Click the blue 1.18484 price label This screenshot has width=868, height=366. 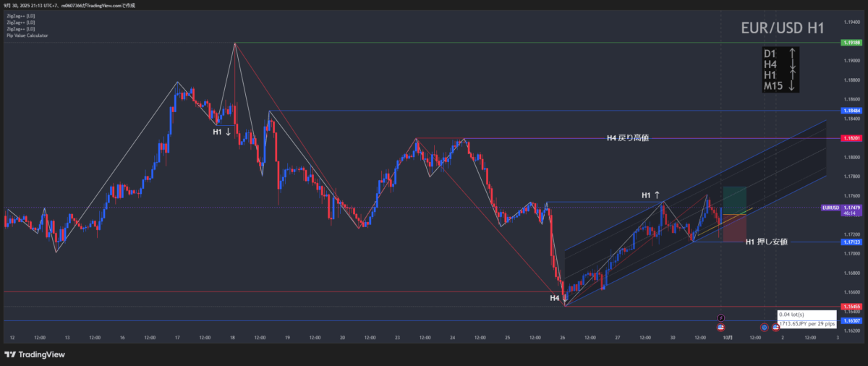[851, 111]
